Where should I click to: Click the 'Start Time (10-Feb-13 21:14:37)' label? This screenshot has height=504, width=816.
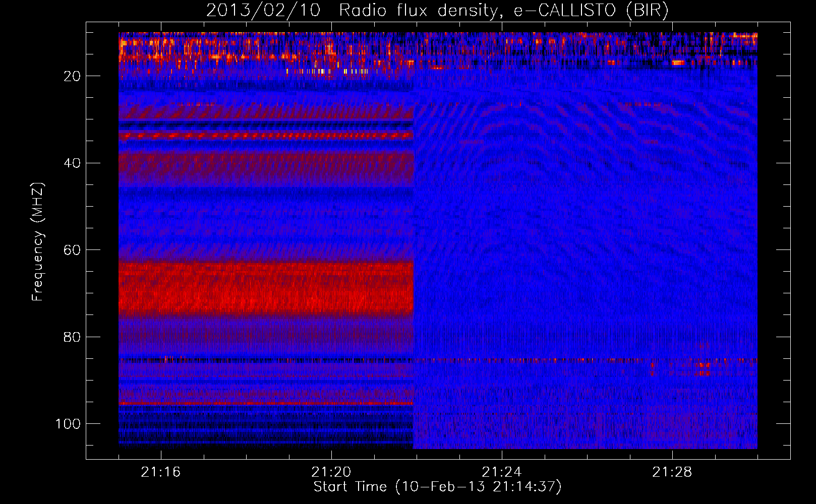[x=437, y=487]
